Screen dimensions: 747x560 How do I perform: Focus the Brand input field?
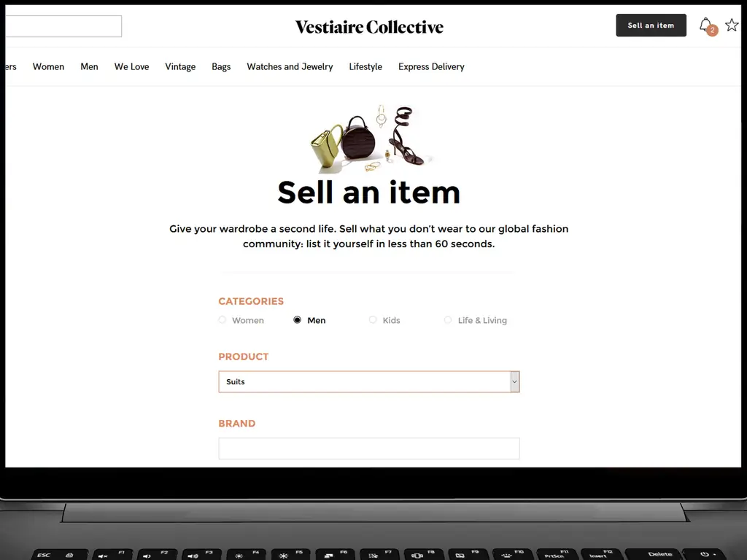[369, 448]
